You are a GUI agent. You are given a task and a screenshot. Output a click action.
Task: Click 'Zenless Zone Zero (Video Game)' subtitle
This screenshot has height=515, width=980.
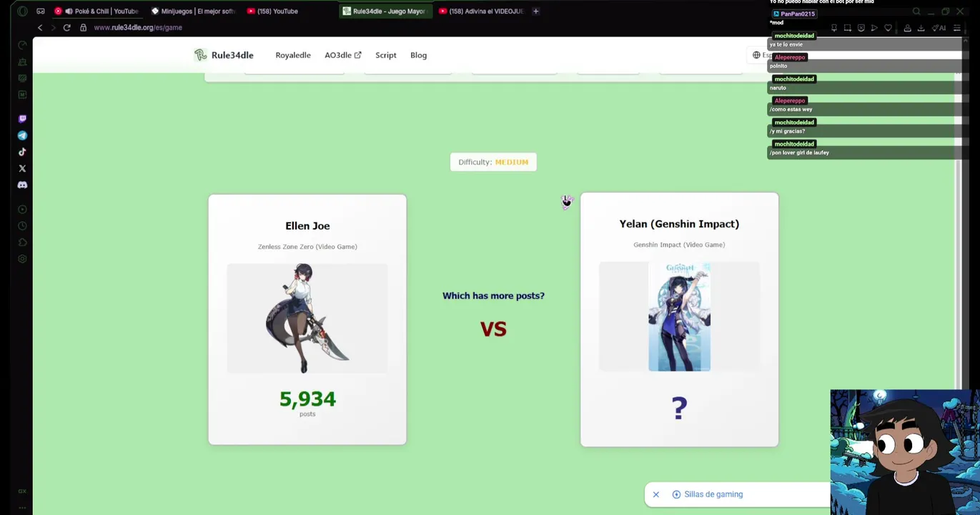tap(307, 247)
